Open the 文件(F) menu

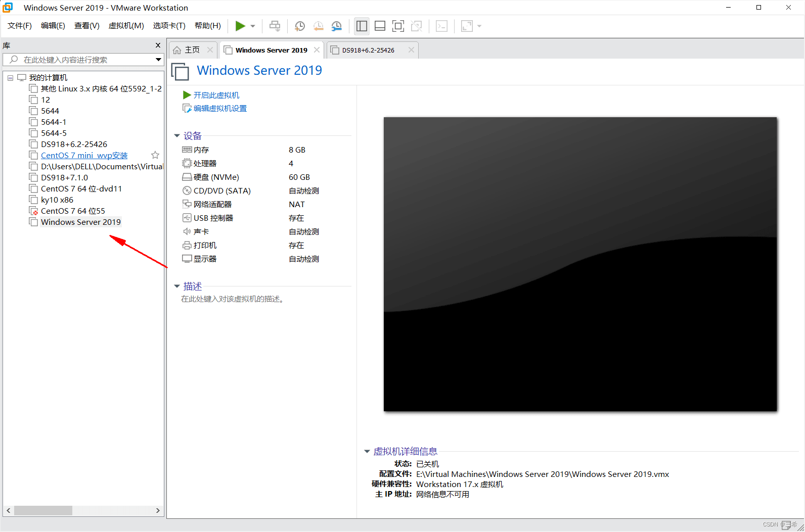point(20,26)
